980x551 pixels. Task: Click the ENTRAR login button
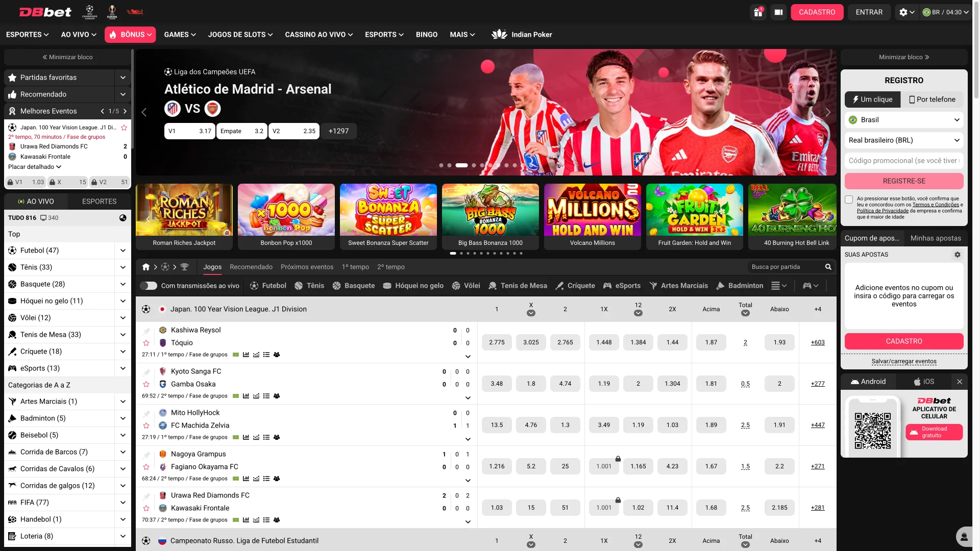point(869,12)
